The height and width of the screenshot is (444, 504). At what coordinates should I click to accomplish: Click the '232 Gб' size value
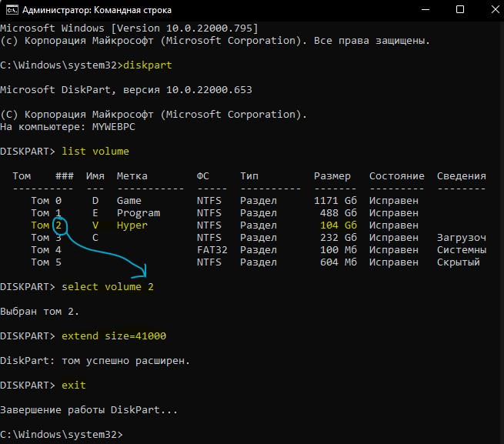pyautogui.click(x=338, y=238)
